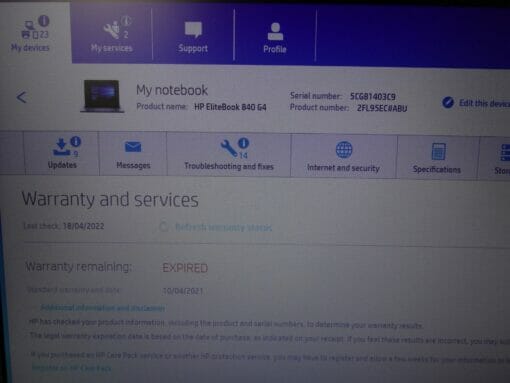The height and width of the screenshot is (383, 510).
Task: Click the refresh circle icon
Action: (x=163, y=227)
